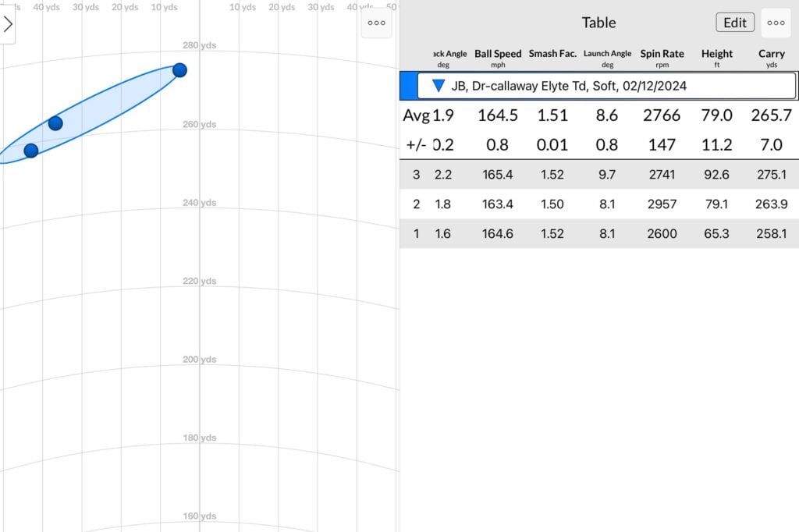Select shot row 3 in table
The image size is (799, 532).
click(598, 175)
